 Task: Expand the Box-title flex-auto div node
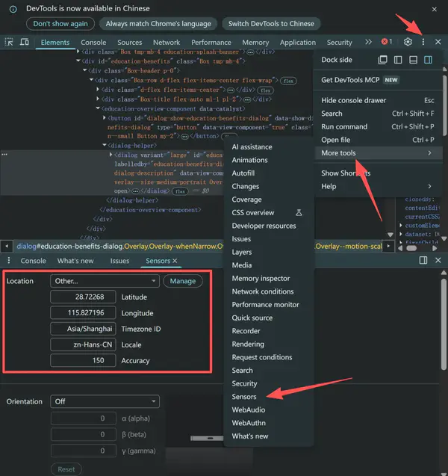(98, 99)
